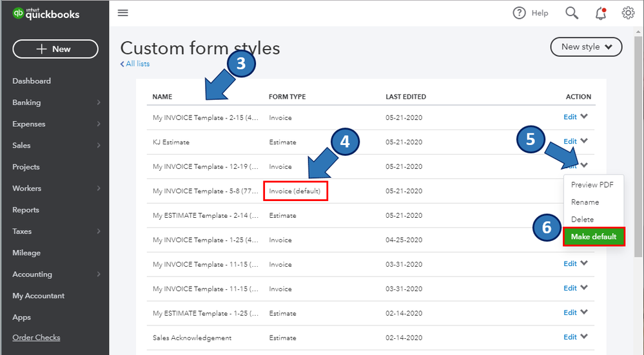Choose Preview PDF in the dropdown menu
This screenshot has width=644, height=355.
pyautogui.click(x=592, y=185)
